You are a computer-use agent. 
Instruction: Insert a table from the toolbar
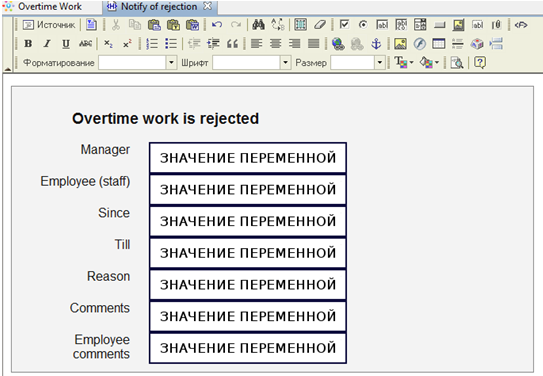tap(438, 44)
